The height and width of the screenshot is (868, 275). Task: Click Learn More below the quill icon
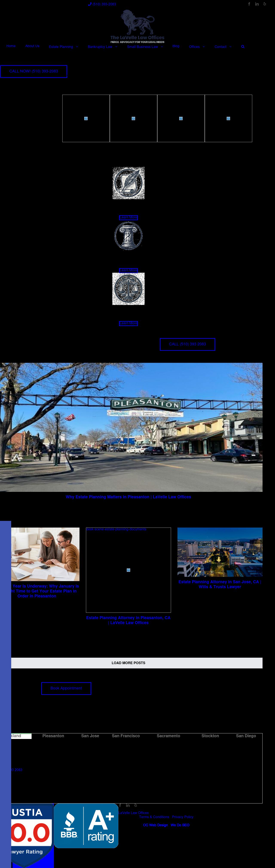[128, 218]
